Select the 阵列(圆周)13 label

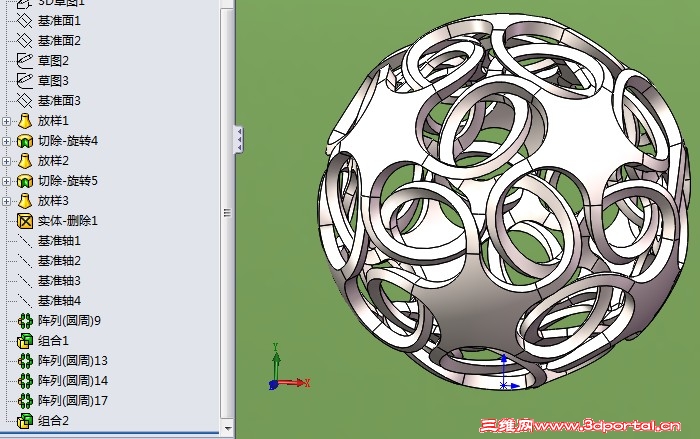click(x=73, y=360)
